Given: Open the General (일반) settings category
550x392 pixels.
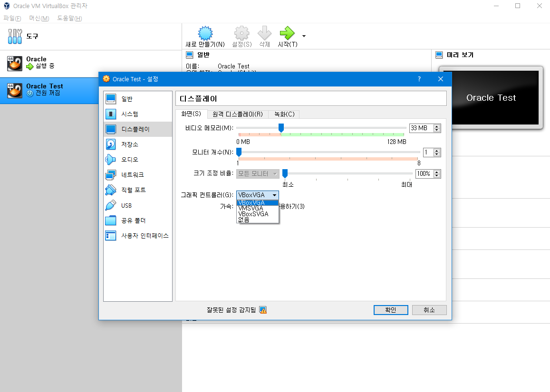Looking at the screenshot, I should point(137,99).
